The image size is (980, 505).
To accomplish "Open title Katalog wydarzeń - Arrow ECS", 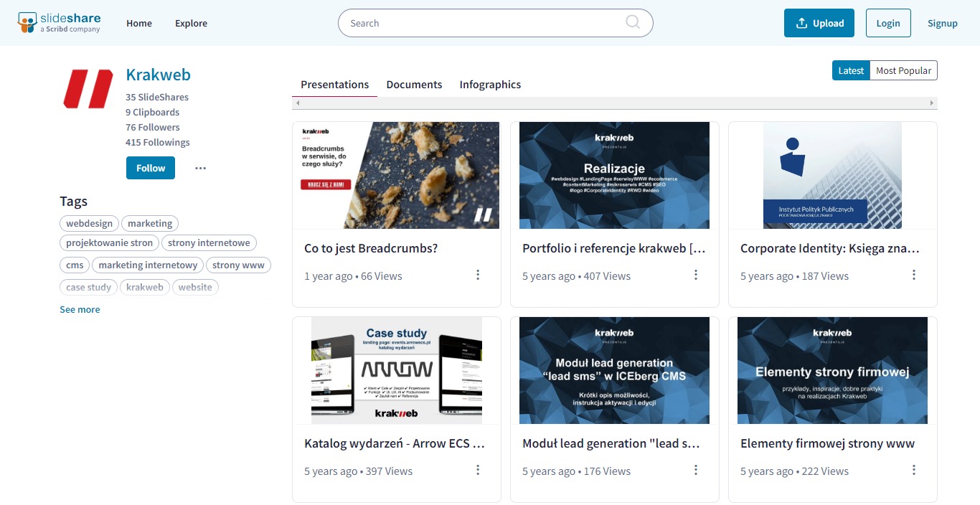I will point(395,443).
